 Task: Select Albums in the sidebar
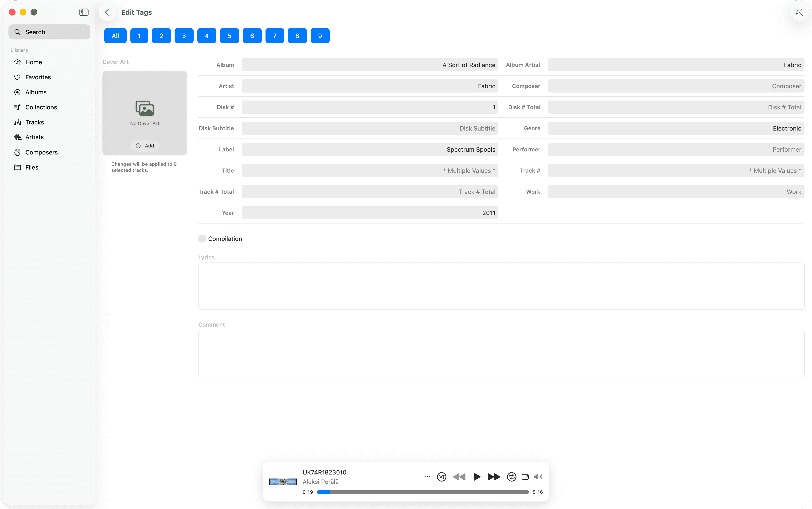[36, 92]
